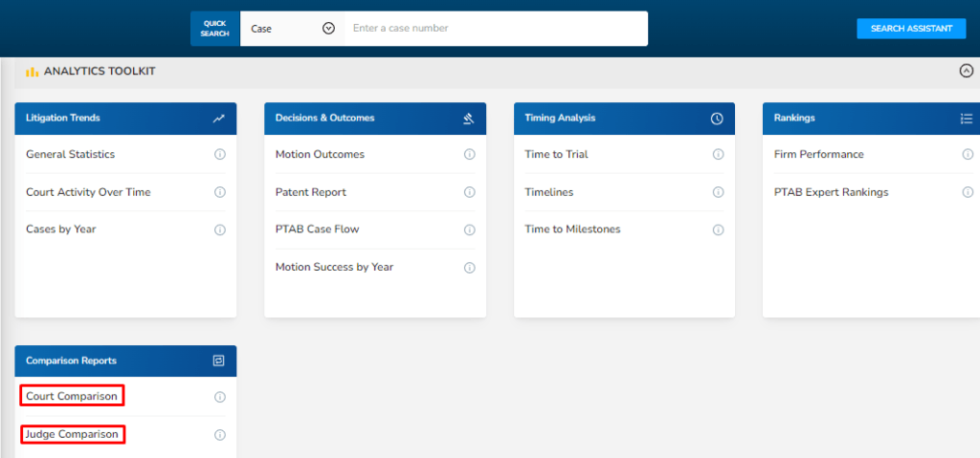Click the info icon next to Time to Milestones
Viewport: 980px width, 458px height.
coord(718,229)
